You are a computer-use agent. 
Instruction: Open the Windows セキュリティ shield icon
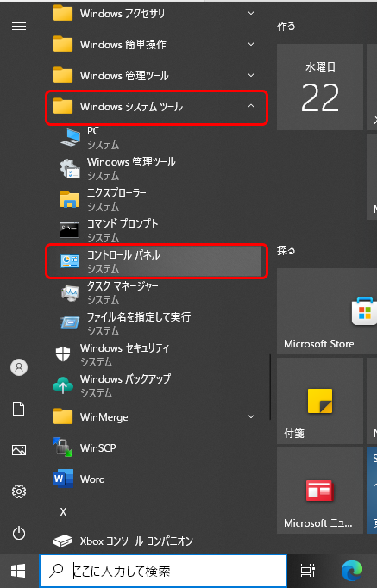point(63,353)
